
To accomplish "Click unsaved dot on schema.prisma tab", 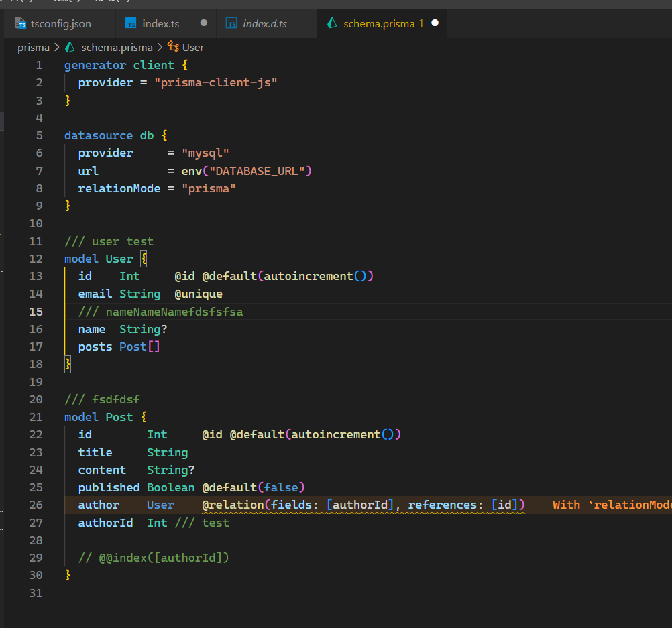I will click(x=435, y=23).
